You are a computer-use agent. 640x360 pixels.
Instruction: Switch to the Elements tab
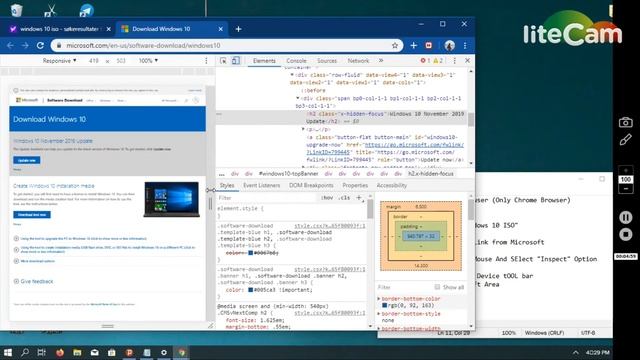[264, 61]
